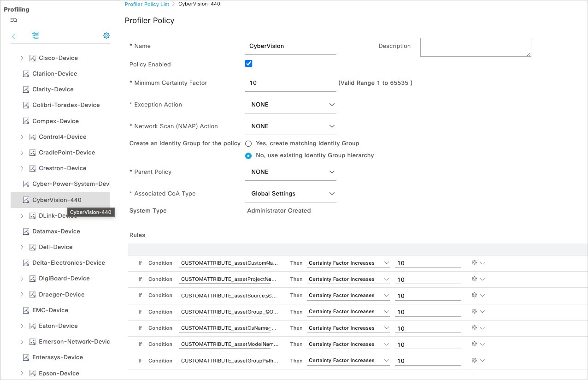Open the gear icon on the assetCustomName rule
Image resolution: width=588 pixels, height=380 pixels.
[474, 262]
